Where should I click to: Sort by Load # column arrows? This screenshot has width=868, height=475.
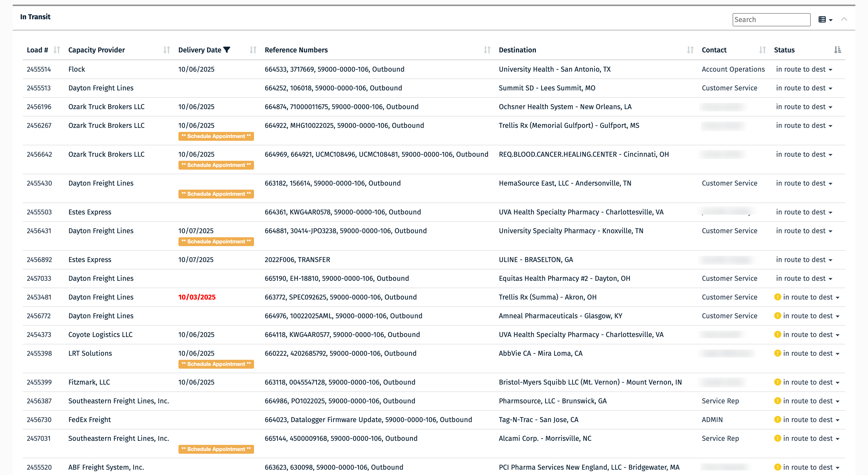point(57,50)
